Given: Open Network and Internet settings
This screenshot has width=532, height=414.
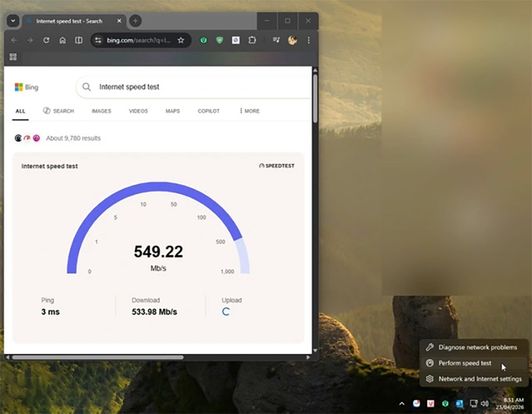Looking at the screenshot, I should pyautogui.click(x=481, y=378).
